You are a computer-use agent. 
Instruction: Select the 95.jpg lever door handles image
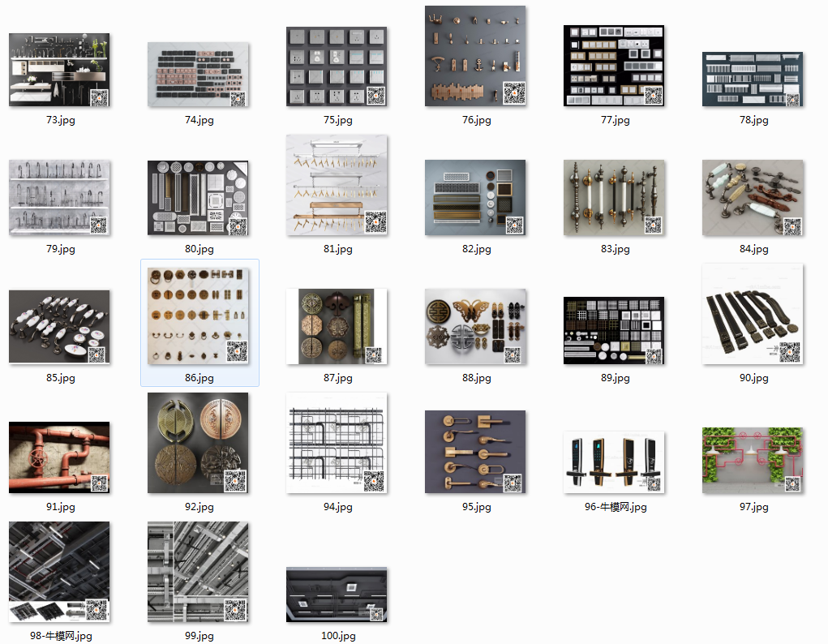coord(475,452)
